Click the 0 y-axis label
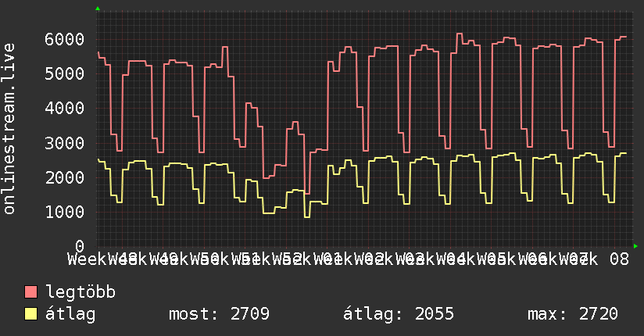644x336 pixels. pos(80,246)
